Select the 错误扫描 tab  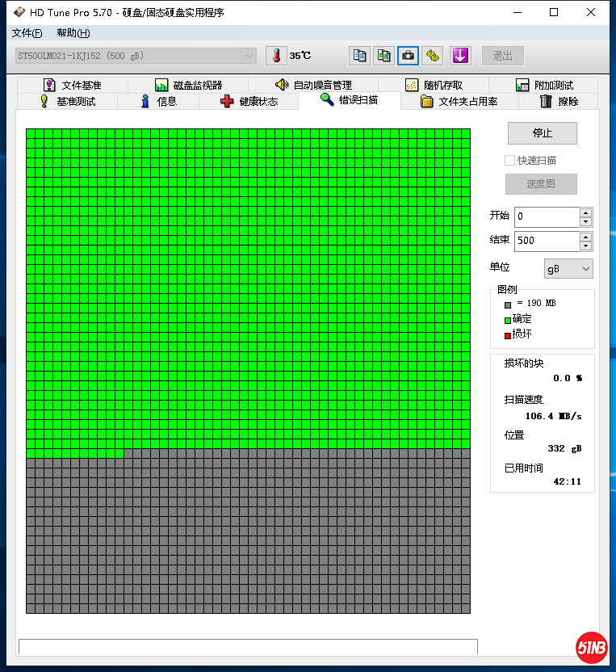[x=349, y=100]
